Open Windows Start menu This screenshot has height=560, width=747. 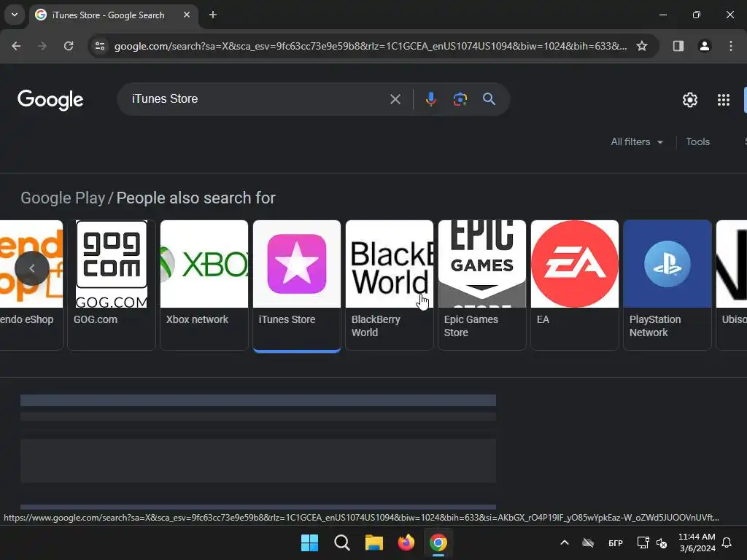(309, 542)
